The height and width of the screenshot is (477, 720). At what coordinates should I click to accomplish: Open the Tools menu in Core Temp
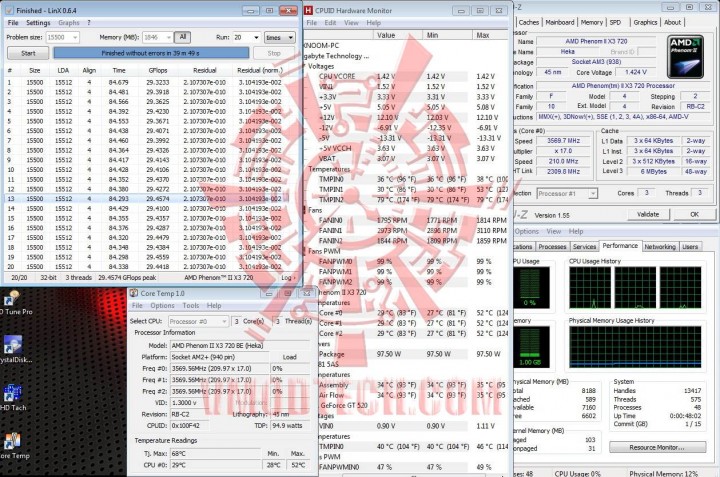coord(191,305)
